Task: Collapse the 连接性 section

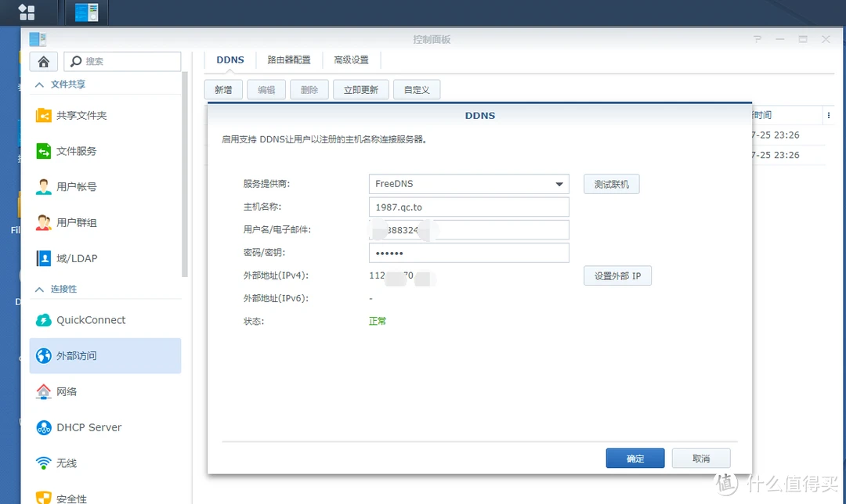Action: click(39, 290)
